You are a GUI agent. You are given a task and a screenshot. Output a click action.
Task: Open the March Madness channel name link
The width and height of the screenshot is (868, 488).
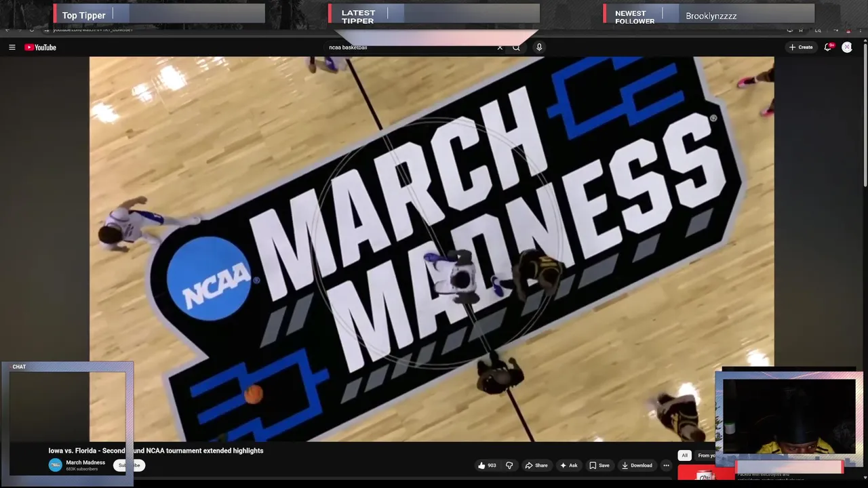[x=85, y=462]
